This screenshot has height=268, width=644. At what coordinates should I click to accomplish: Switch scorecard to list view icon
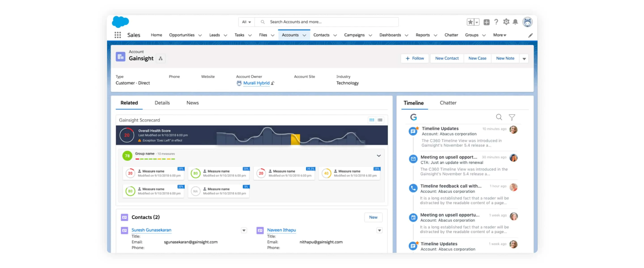pos(380,120)
